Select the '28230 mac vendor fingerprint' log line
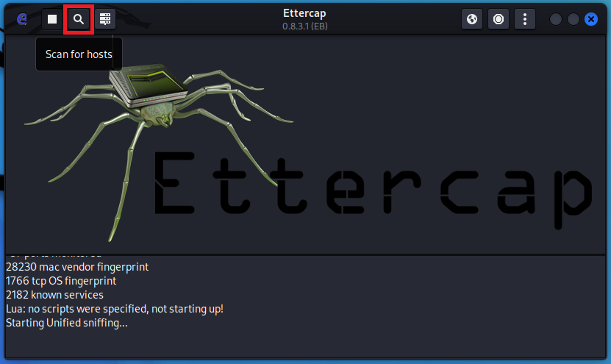 click(x=77, y=267)
